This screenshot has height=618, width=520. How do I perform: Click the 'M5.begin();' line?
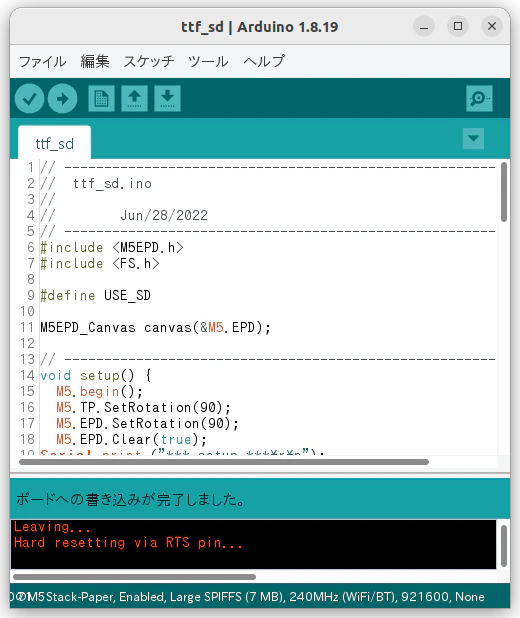coord(99,391)
